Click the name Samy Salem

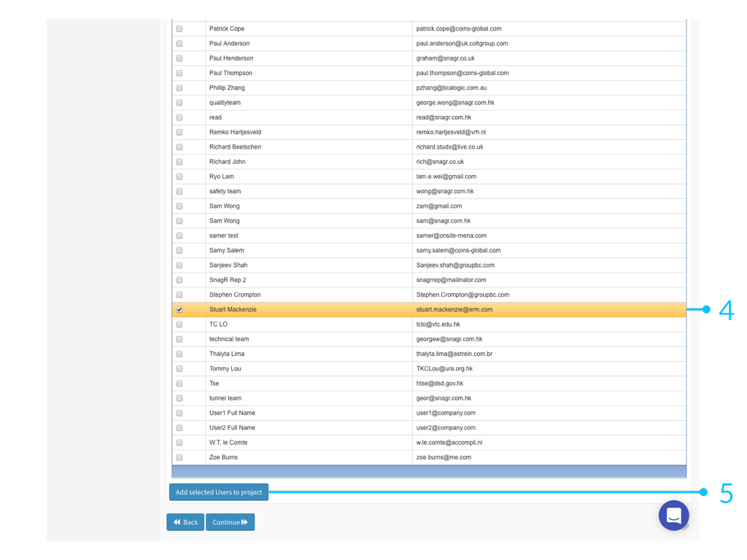pos(226,250)
